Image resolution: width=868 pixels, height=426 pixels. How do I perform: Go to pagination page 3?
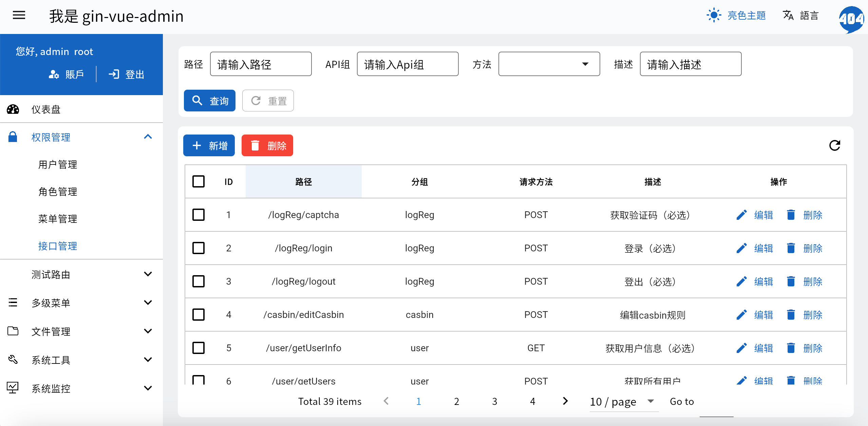click(494, 402)
